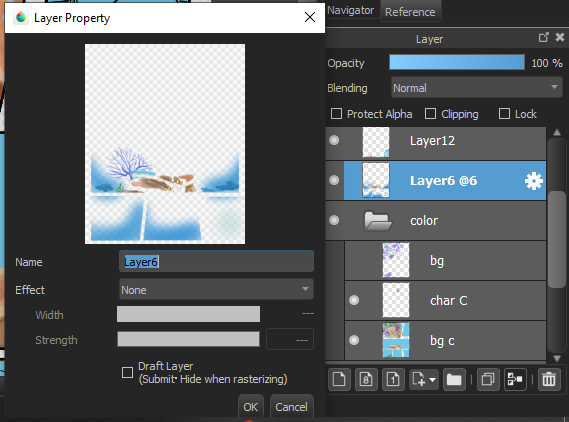Click the effect Width slider
Image resolution: width=569 pixels, height=422 pixels.
coord(188,314)
